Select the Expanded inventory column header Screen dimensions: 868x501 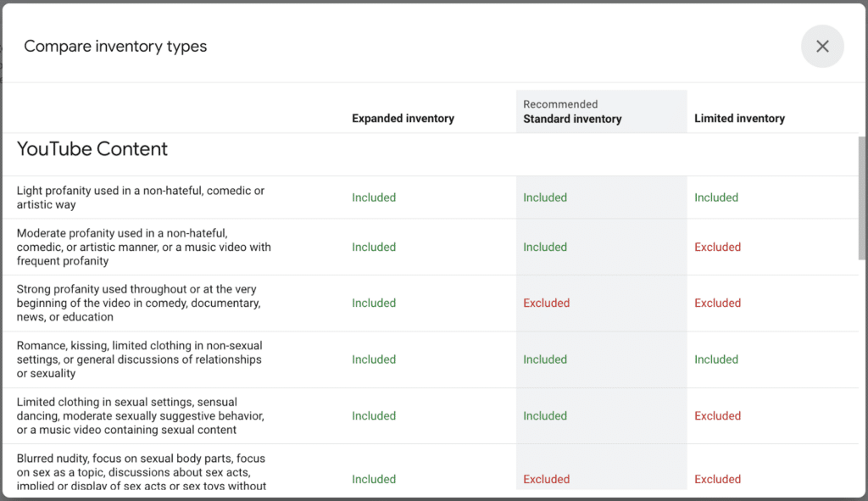pos(403,119)
